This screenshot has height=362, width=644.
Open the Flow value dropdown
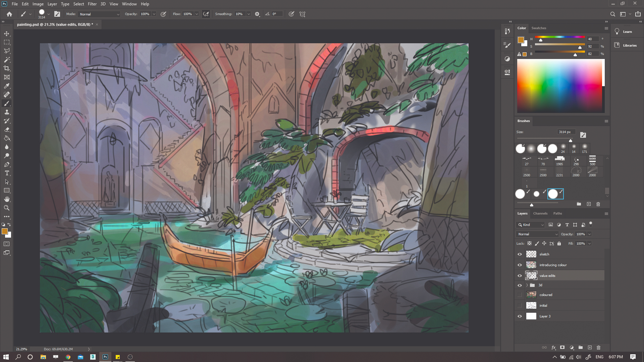click(x=197, y=14)
